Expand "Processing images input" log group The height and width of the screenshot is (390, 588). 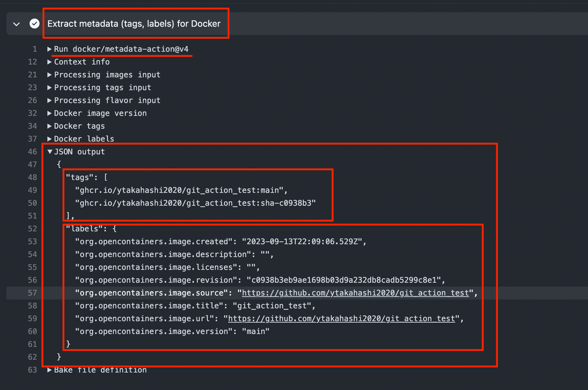click(x=50, y=74)
